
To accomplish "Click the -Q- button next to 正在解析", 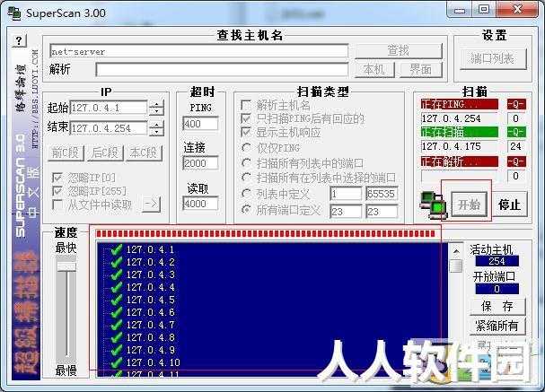I will (x=515, y=161).
